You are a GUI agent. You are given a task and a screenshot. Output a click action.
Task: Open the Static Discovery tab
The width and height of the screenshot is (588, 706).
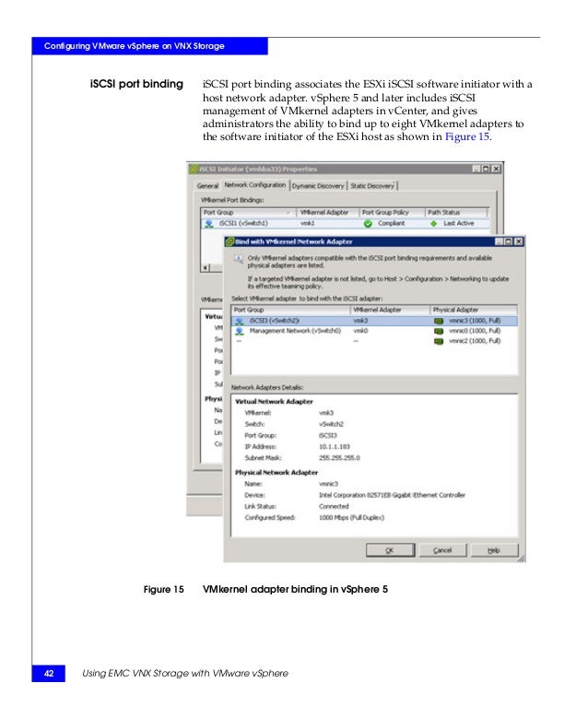[x=372, y=186]
